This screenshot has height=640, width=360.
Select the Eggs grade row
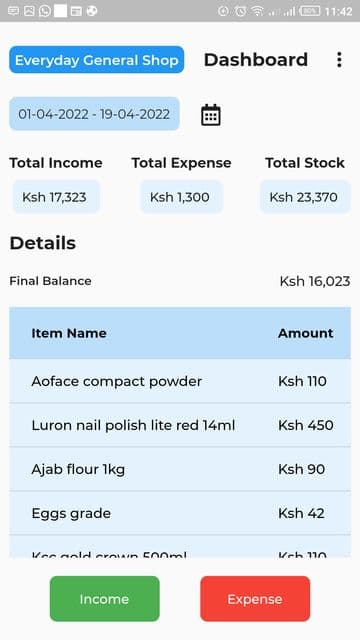click(180, 513)
